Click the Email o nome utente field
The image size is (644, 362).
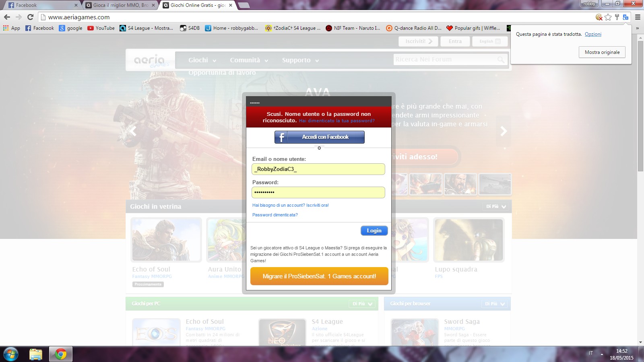318,169
